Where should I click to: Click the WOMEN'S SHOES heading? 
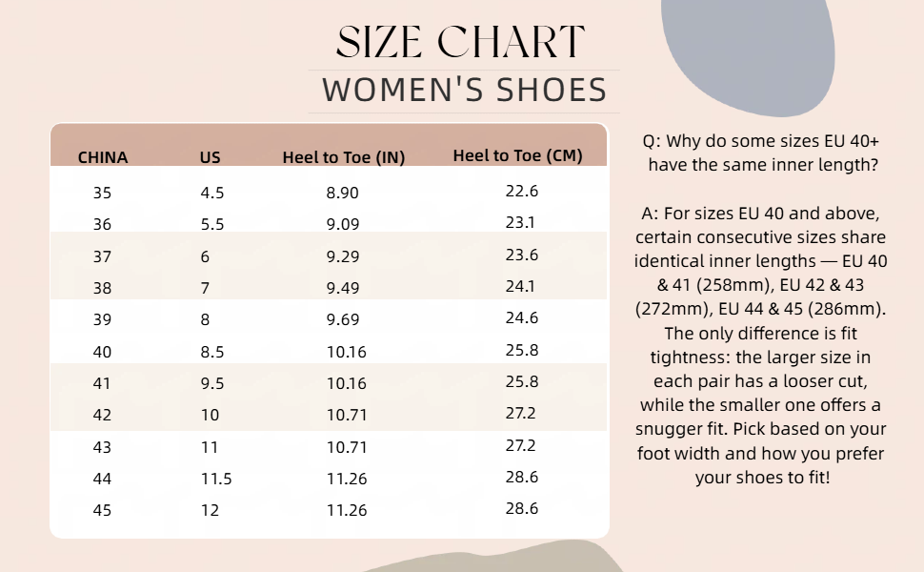[x=464, y=91]
